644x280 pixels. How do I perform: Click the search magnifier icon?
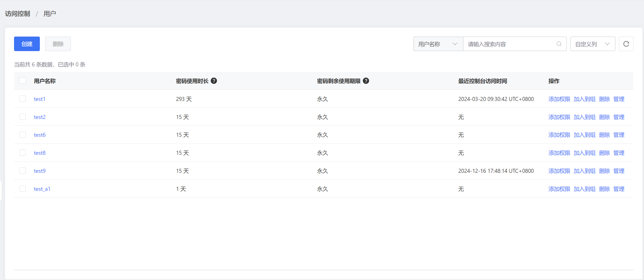559,44
